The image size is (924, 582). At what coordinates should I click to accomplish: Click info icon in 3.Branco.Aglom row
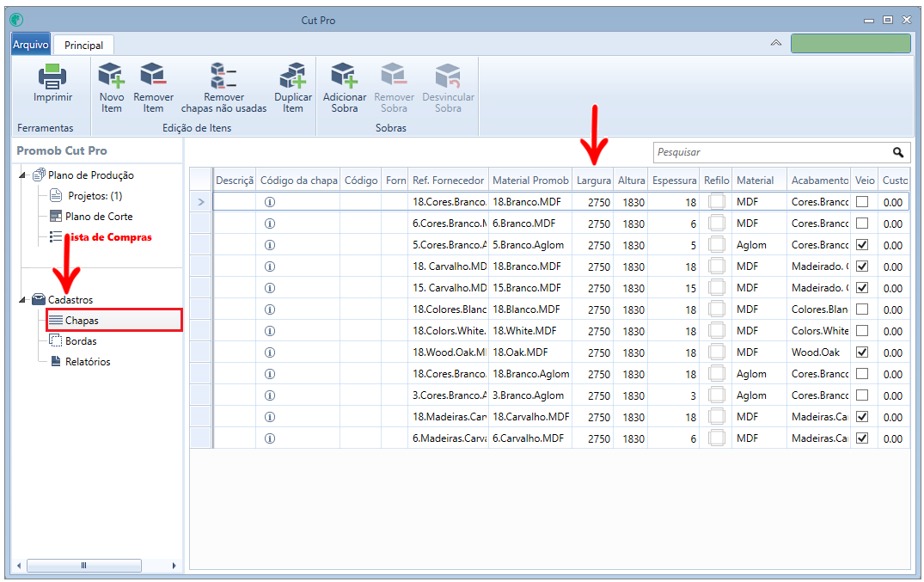[x=270, y=395]
